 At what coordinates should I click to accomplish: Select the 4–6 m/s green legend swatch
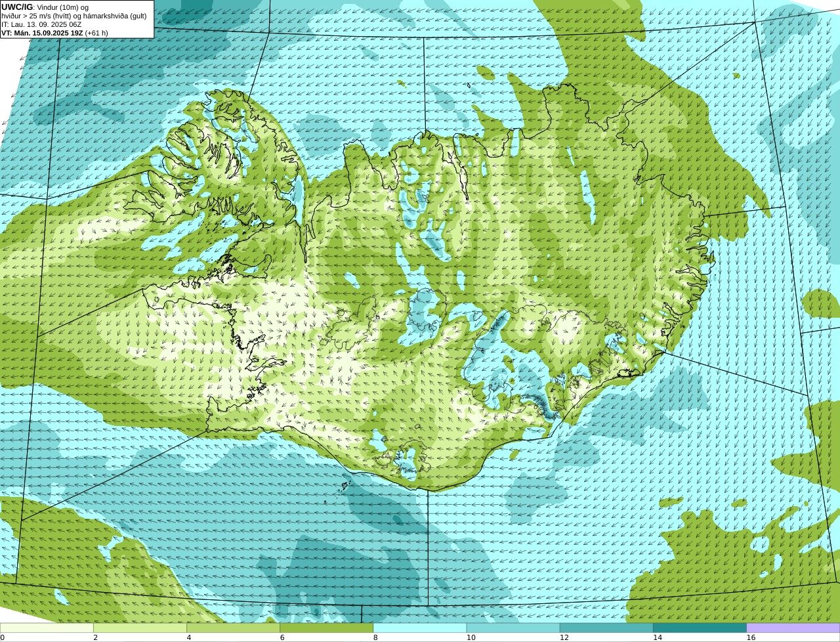click(233, 628)
